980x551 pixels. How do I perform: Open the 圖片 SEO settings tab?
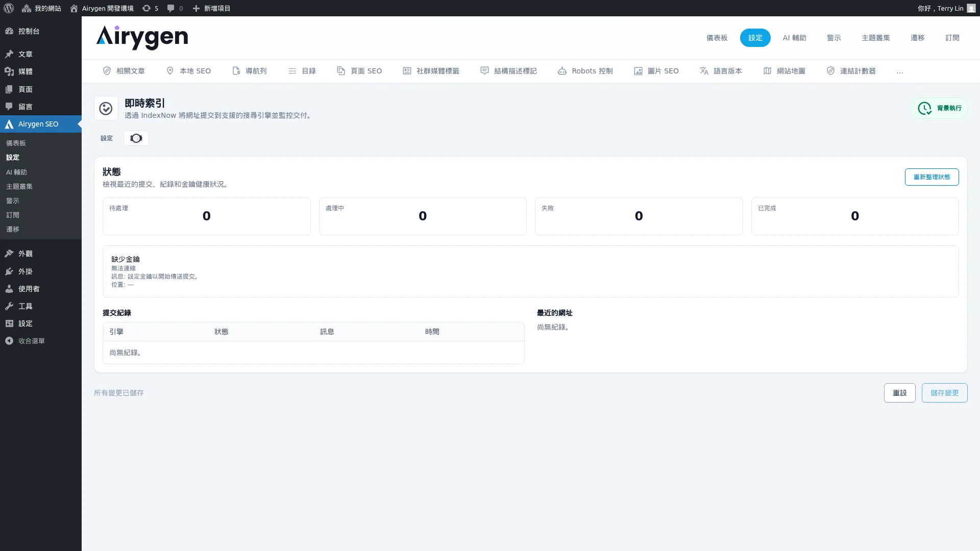click(x=656, y=71)
